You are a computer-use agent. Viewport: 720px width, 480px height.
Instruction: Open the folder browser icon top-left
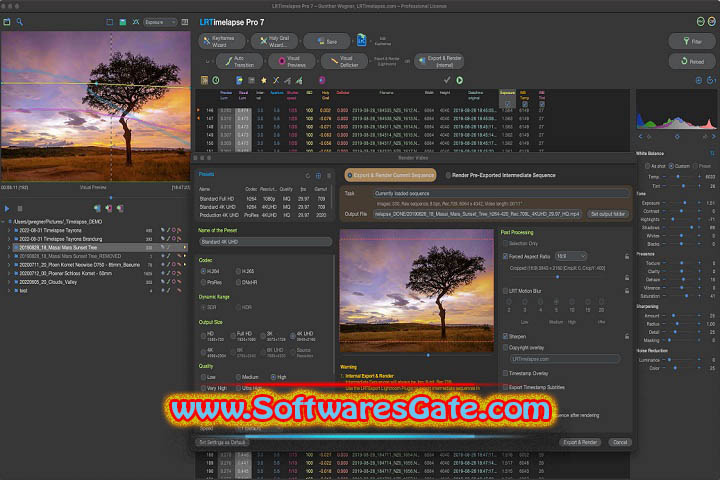(x=7, y=22)
